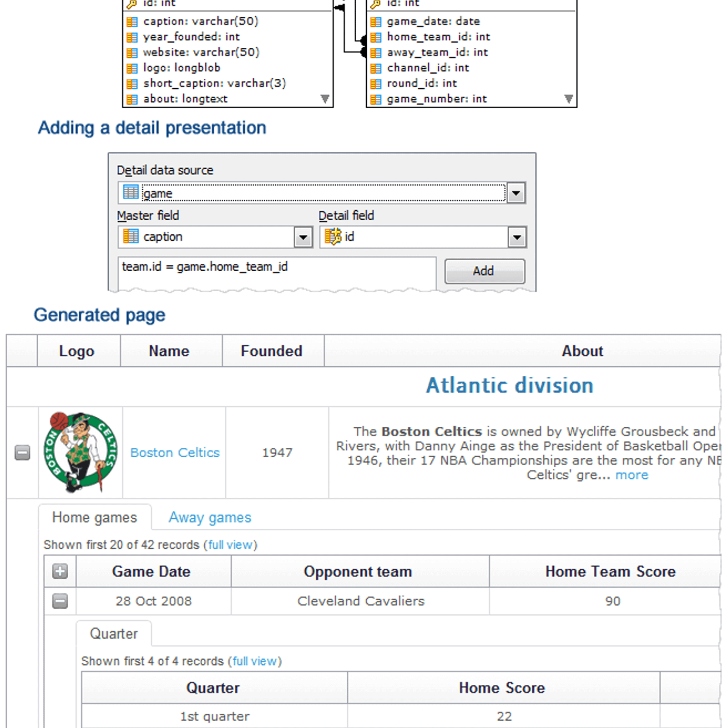This screenshot has width=728, height=728.
Task: Click the 'Adding a detail presentation' heading
Action: point(152,128)
